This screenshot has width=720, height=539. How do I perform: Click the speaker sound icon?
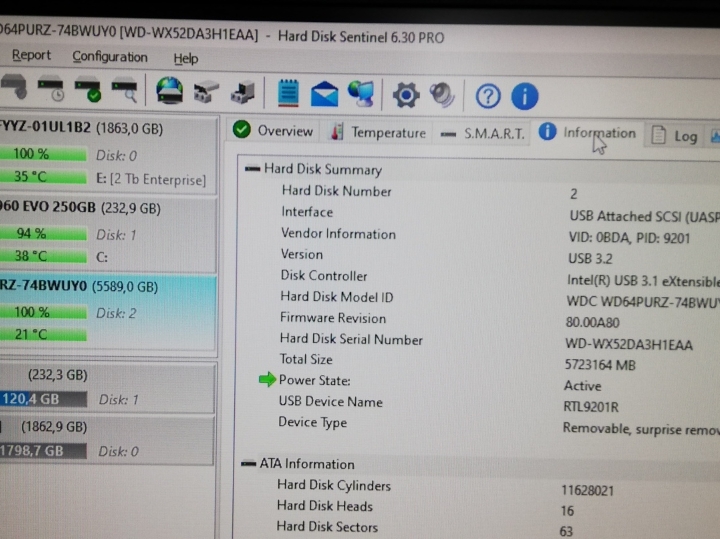click(442, 95)
